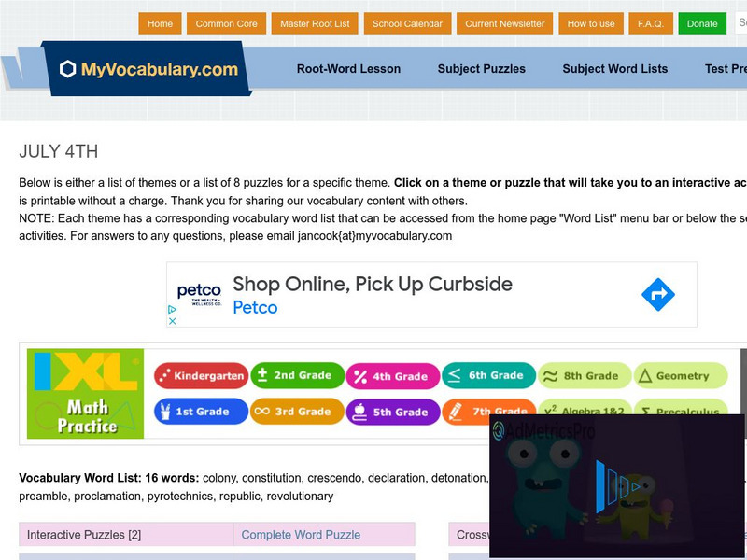Open the Root-Word Lesson menu
This screenshot has height=560, width=747.
348,68
